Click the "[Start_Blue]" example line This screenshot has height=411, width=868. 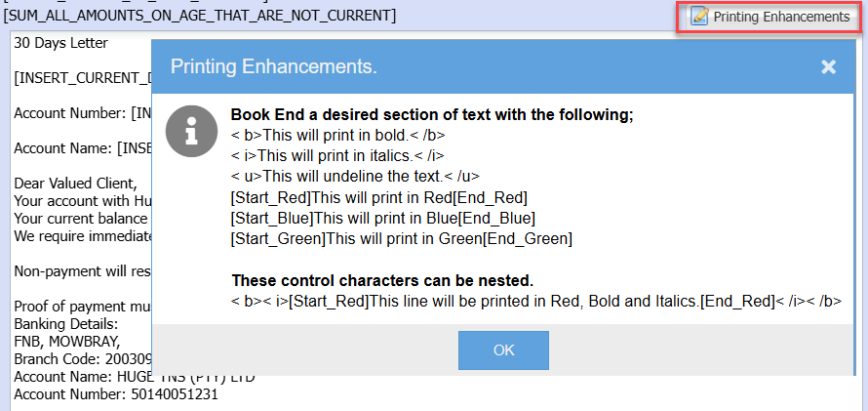(x=382, y=217)
